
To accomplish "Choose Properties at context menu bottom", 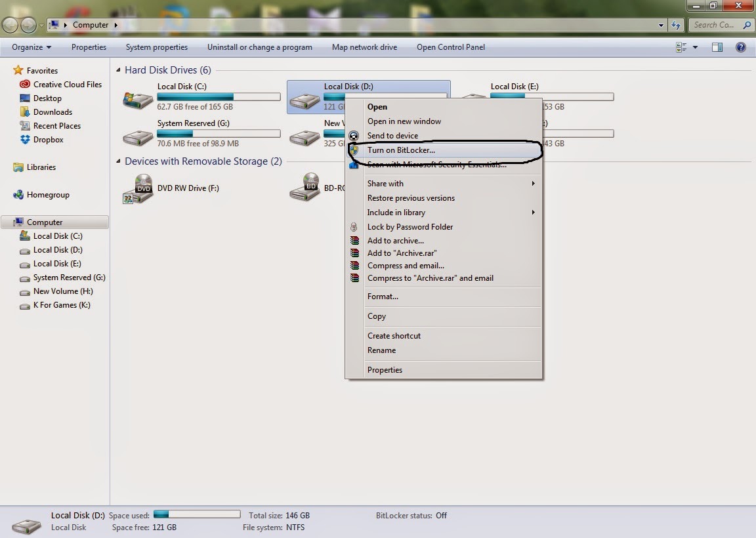I will click(x=444, y=370).
